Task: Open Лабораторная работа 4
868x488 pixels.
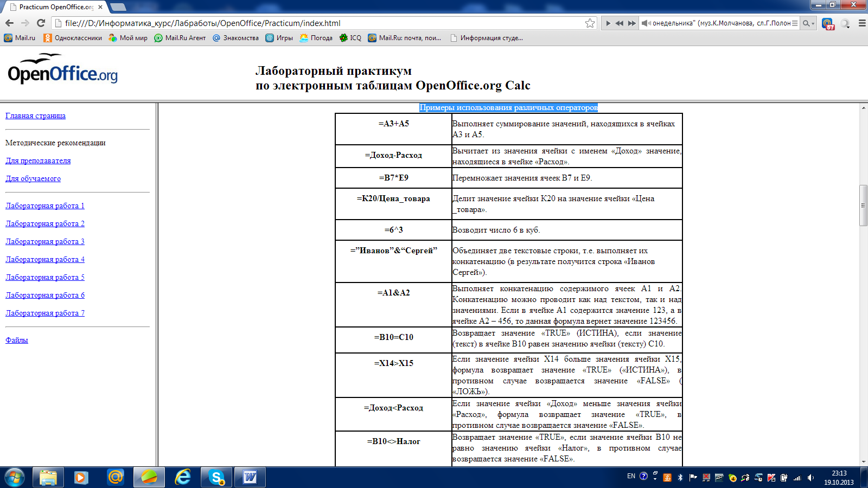Action: (45, 259)
